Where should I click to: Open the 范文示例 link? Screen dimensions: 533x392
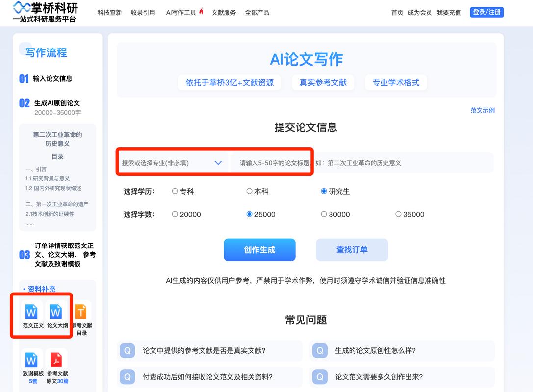(x=482, y=111)
